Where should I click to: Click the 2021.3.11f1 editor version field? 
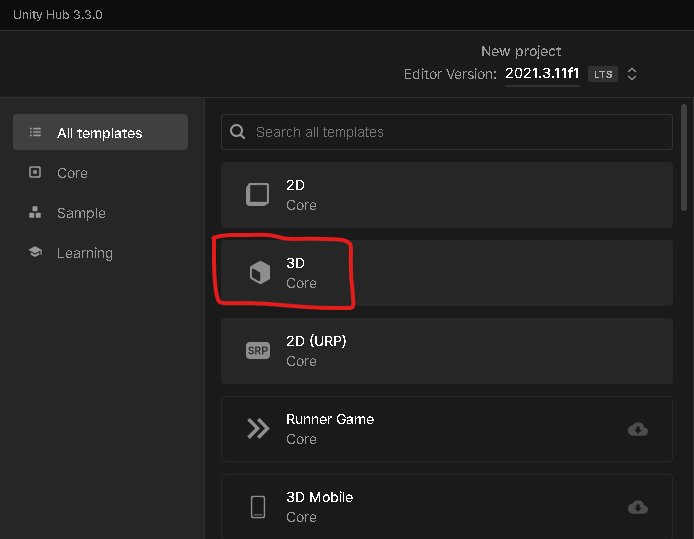tap(542, 74)
